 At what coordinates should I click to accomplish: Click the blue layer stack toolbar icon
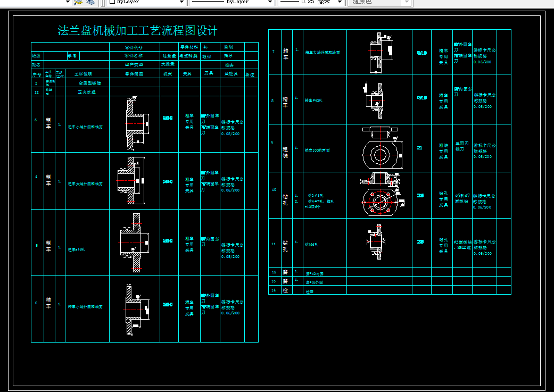(x=90, y=2)
